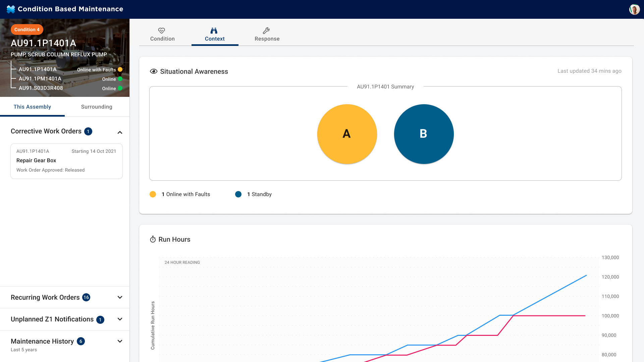Select the Context tab
Viewport: 644px width, 362px height.
pos(215,35)
